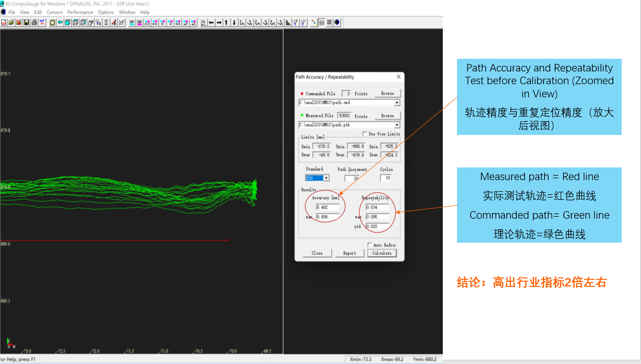Click the solid cyan cube view icon
Screen dimensions: 641x364
pyautogui.click(x=68, y=23)
